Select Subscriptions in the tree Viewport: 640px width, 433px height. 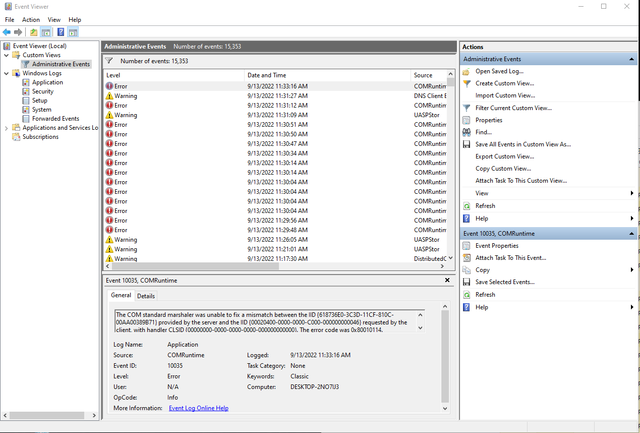40,137
